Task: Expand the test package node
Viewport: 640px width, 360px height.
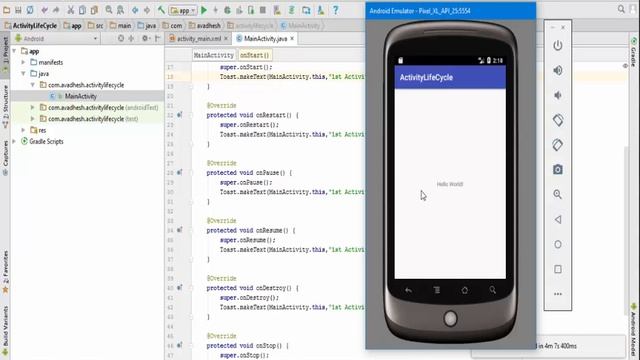Action: click(x=33, y=119)
